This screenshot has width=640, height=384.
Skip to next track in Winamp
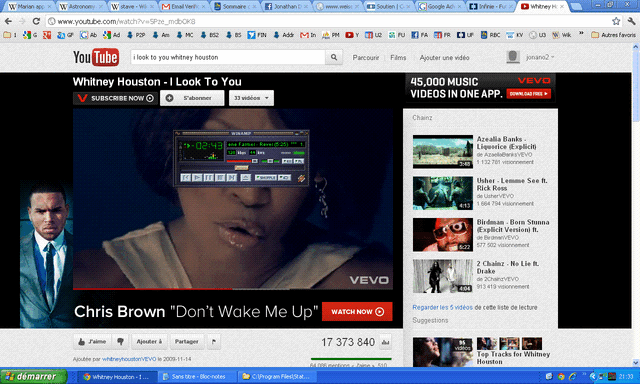click(232, 178)
